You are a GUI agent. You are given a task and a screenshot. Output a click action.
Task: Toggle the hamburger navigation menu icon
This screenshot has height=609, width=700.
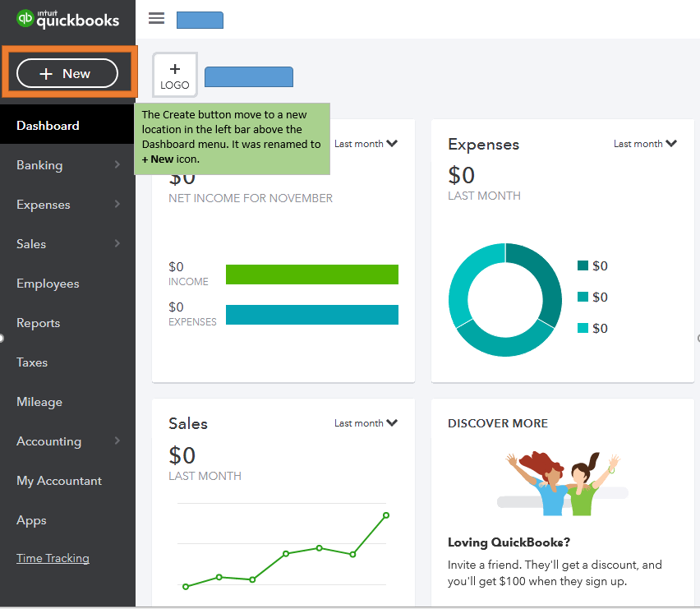tap(156, 18)
